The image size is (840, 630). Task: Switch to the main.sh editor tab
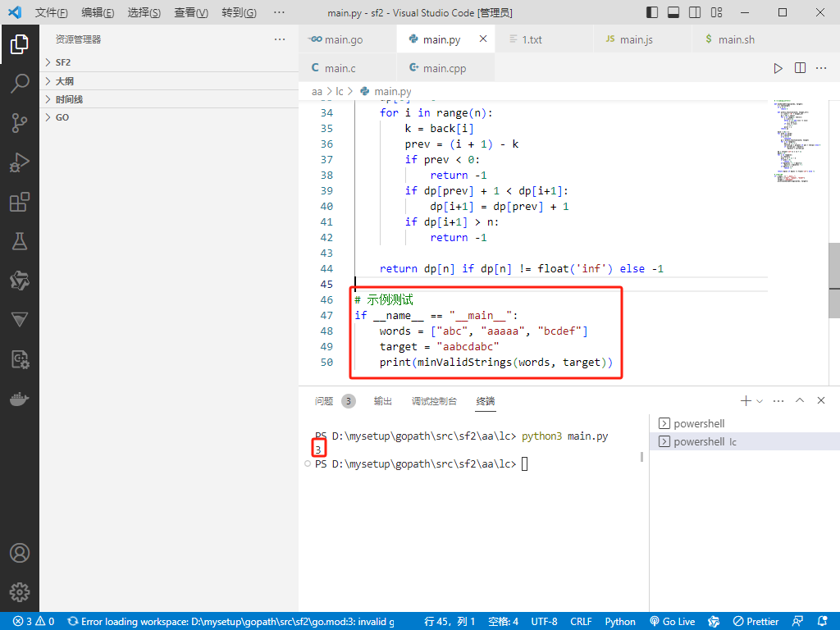click(742, 39)
